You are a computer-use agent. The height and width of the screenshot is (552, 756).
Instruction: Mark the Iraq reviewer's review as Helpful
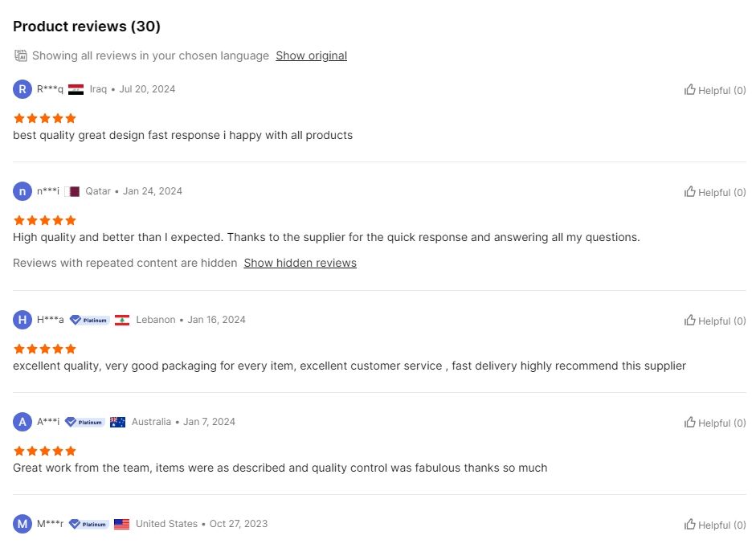714,90
